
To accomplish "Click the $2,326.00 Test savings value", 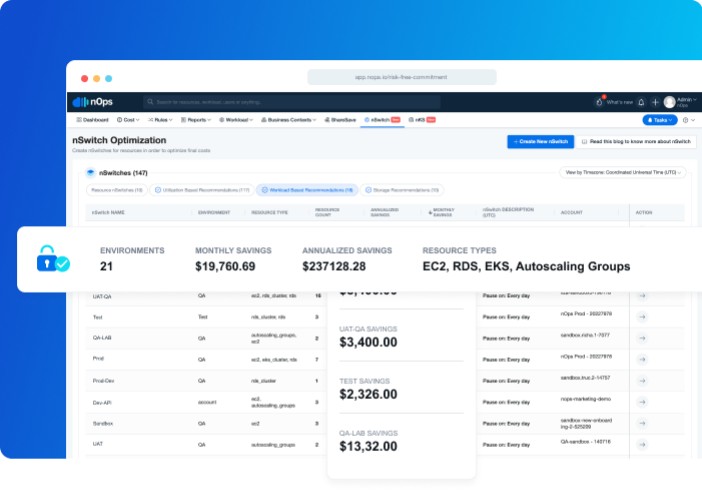I will tap(368, 394).
